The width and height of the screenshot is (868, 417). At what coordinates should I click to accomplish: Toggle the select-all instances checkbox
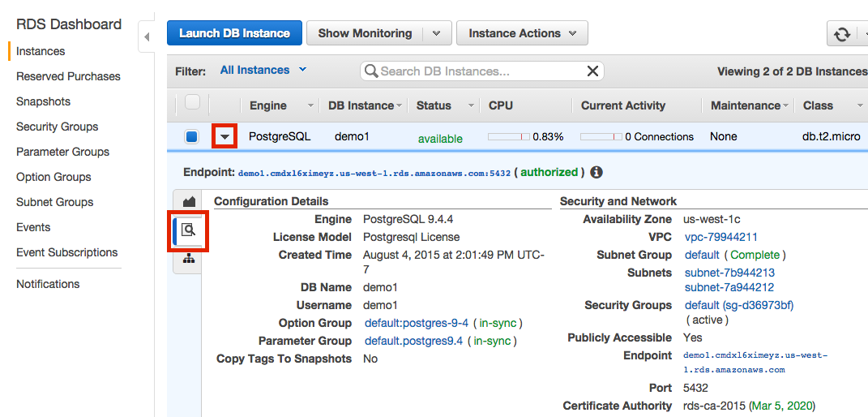[192, 103]
